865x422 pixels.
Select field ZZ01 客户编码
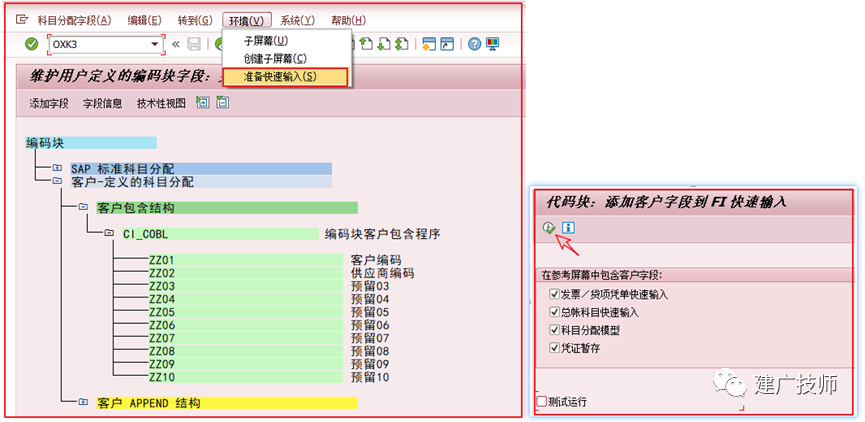245,260
